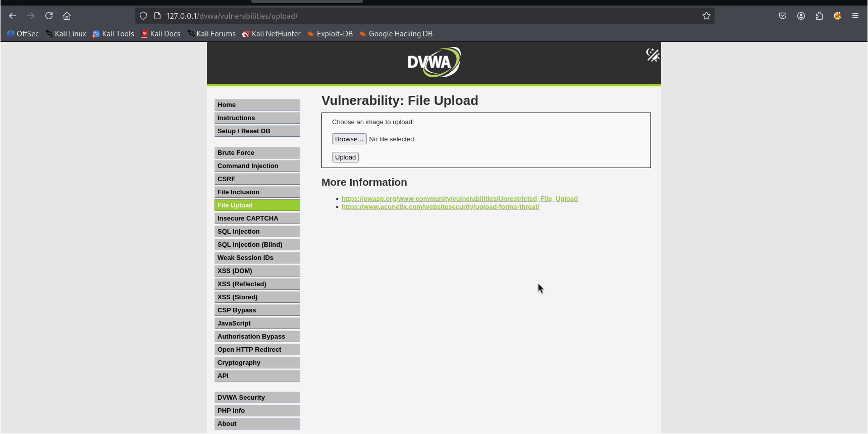The width and height of the screenshot is (868, 434).
Task: Select CSRF in sidebar
Action: 257,179
